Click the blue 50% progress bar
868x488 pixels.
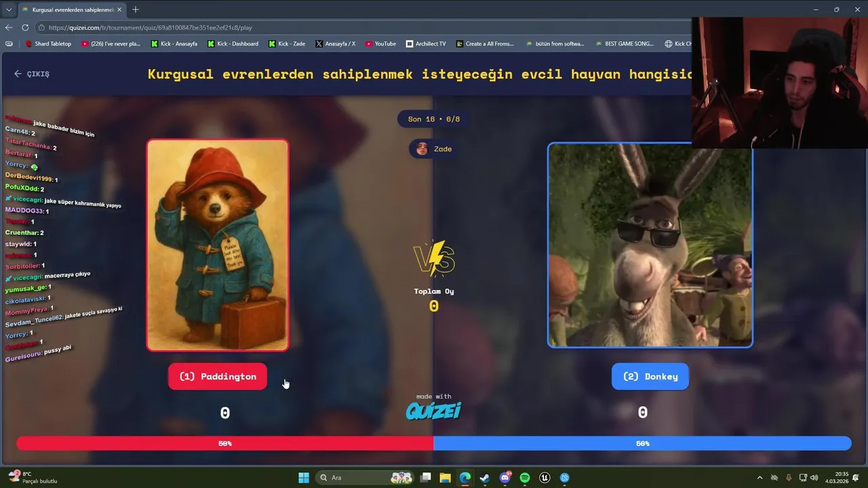tap(642, 443)
